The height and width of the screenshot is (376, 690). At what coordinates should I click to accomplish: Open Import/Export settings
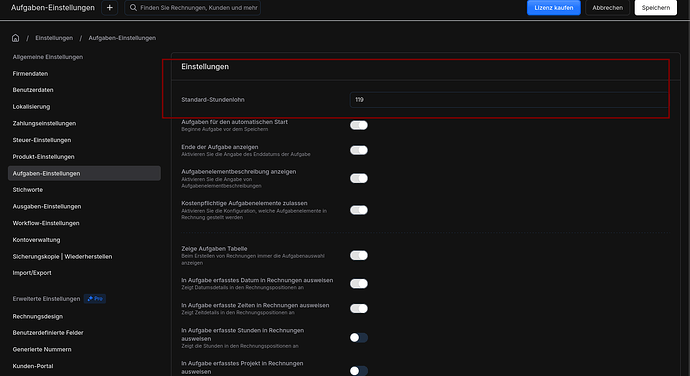pos(32,273)
